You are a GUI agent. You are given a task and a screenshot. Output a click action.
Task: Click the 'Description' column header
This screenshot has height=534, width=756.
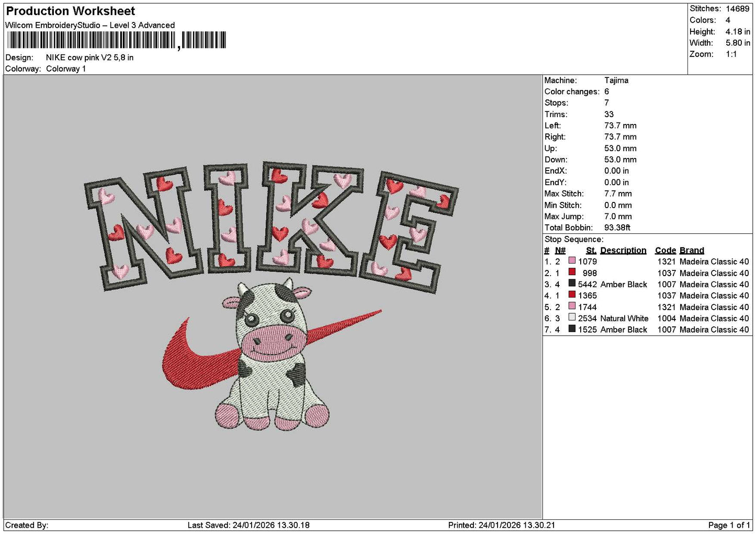coord(623,251)
